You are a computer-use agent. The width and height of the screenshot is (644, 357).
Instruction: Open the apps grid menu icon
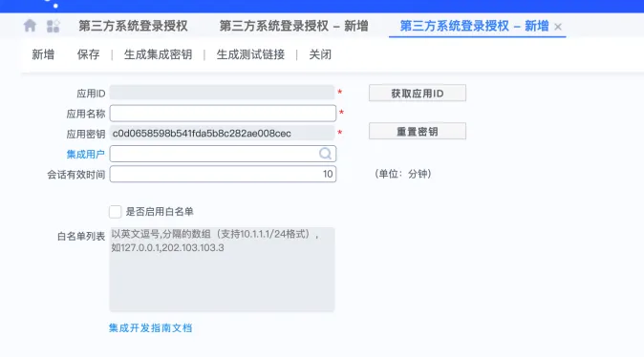tap(53, 26)
